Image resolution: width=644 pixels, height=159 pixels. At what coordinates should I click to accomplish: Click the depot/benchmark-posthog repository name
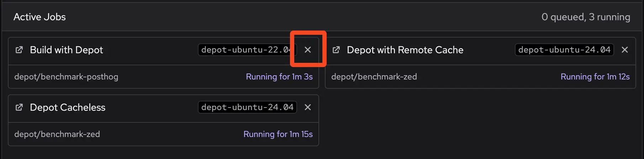66,77
